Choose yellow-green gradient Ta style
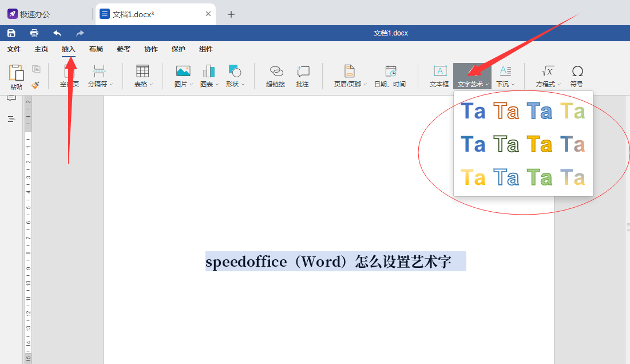This screenshot has width=630, height=364. tap(573, 111)
